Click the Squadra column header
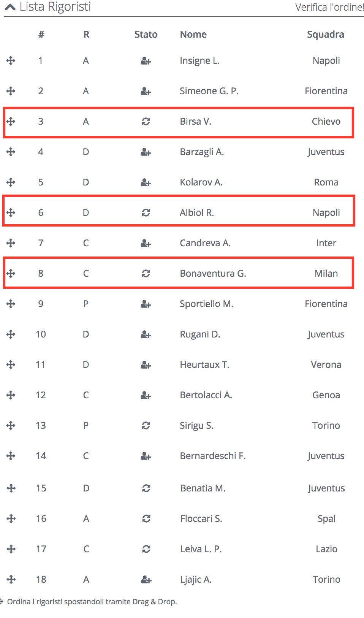Image resolution: width=364 pixels, height=618 pixels. pyautogui.click(x=326, y=35)
